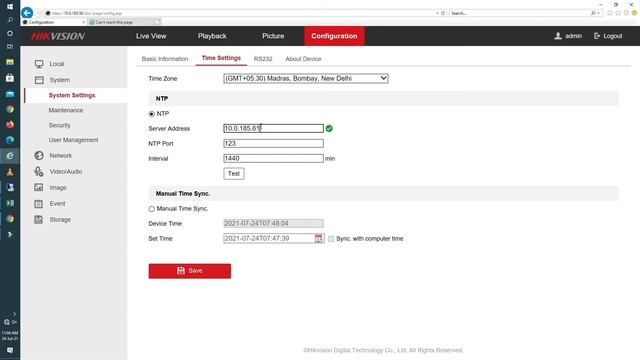Open a new browser tab
This screenshot has width=640, height=360.
pos(158,22)
